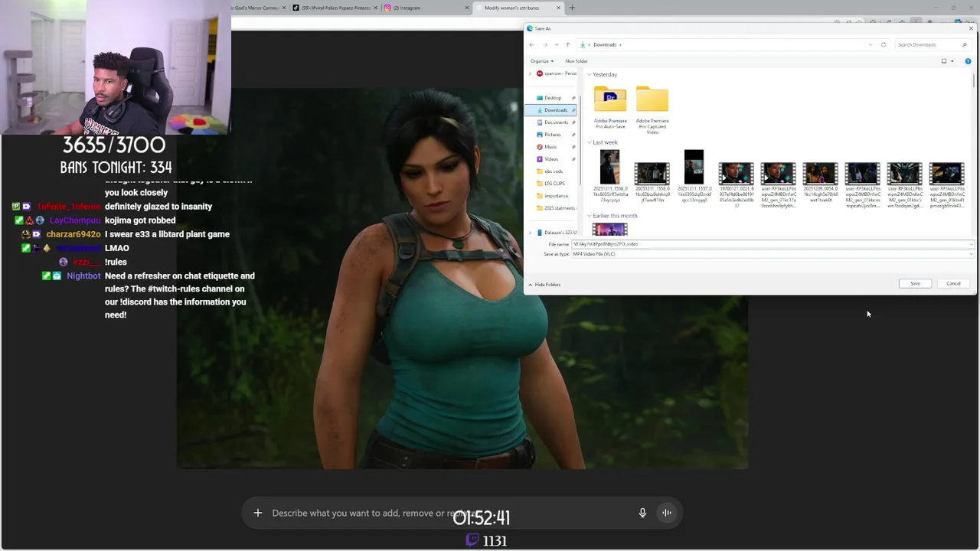Open a new browser tab
This screenshot has height=551, width=980.
[572, 8]
